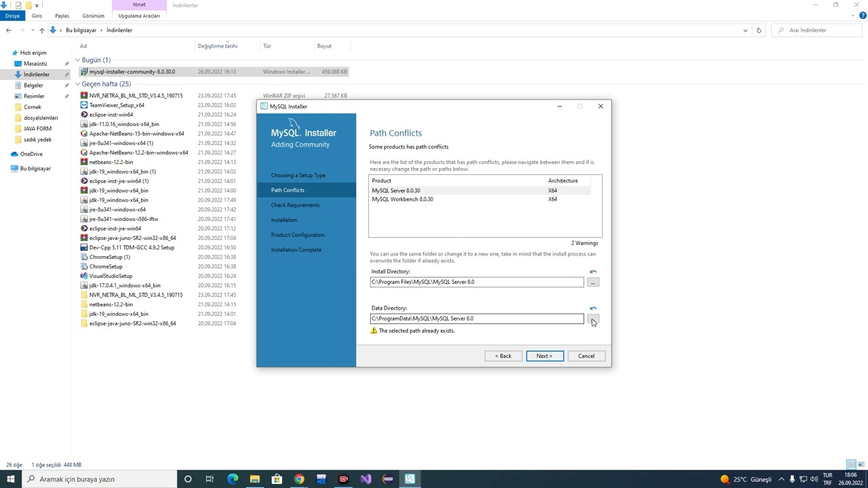
Task: Select Installation Complete step
Action: point(296,249)
